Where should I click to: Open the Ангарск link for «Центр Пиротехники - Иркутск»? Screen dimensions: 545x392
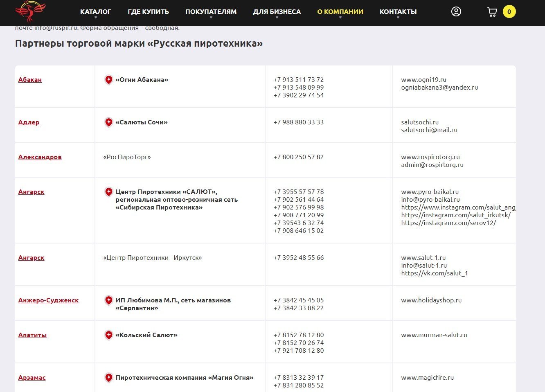[x=31, y=258]
